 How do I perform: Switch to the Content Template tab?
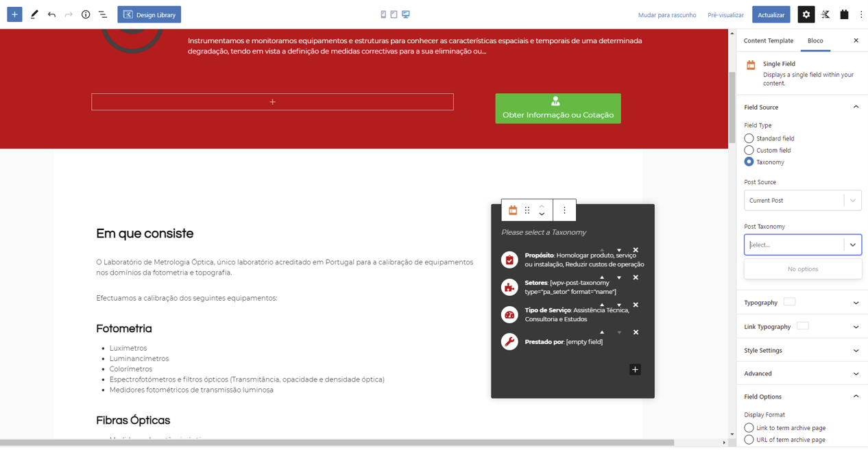click(x=769, y=40)
